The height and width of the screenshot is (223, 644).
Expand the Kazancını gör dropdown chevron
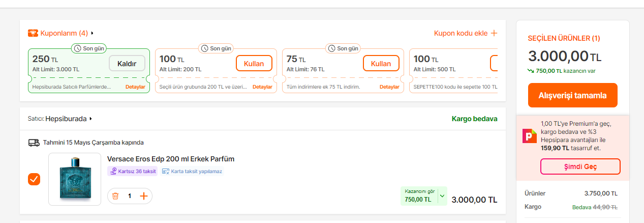pos(442,196)
